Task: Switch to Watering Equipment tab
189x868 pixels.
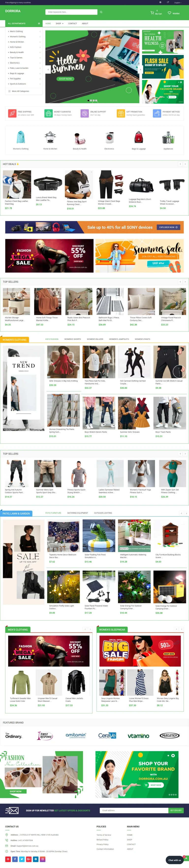Action: 78,513
